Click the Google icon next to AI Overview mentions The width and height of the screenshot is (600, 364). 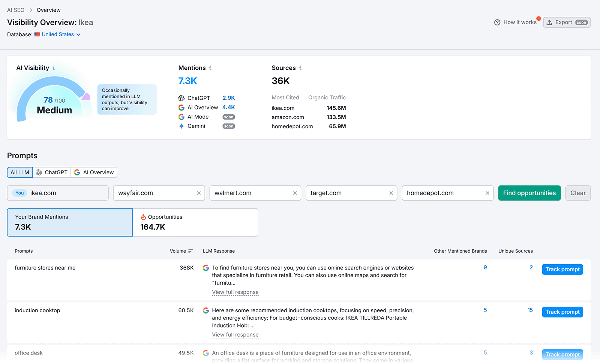(x=181, y=107)
